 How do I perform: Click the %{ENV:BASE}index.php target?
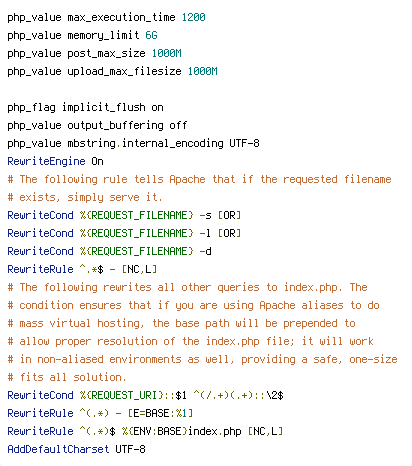[x=182, y=431]
